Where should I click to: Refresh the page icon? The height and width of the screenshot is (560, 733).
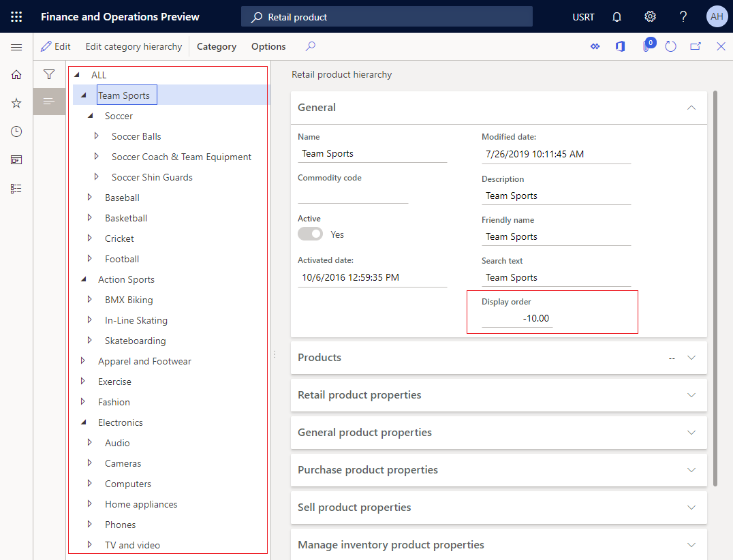670,46
